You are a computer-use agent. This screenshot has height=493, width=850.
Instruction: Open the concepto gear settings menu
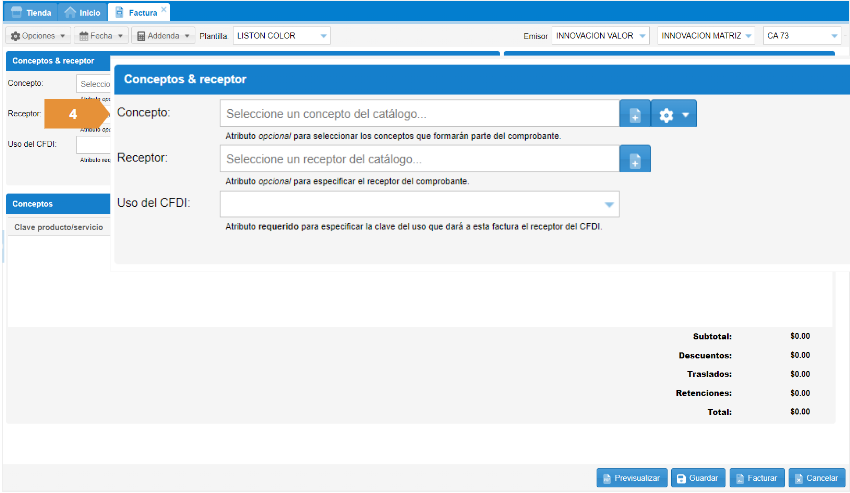(x=674, y=114)
